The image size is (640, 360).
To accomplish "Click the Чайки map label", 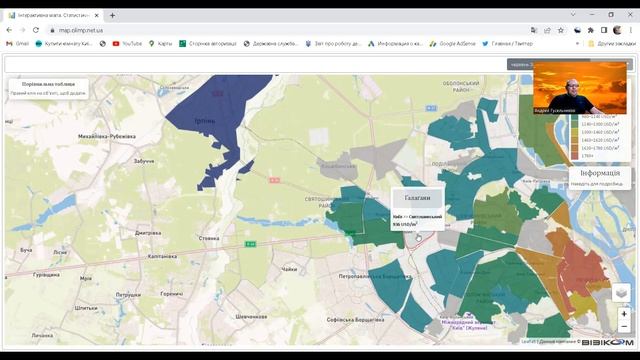I will 289,269.
